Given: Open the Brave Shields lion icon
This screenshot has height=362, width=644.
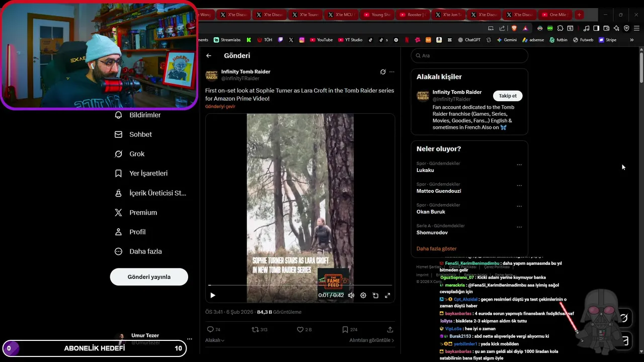Looking at the screenshot, I should (x=514, y=28).
